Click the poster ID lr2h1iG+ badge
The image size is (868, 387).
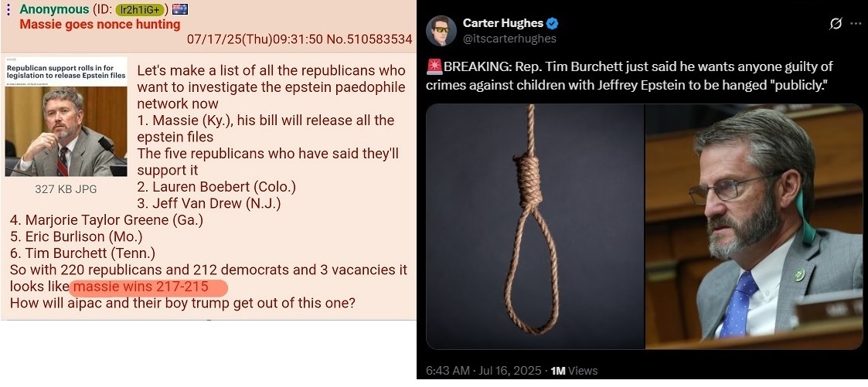(138, 9)
